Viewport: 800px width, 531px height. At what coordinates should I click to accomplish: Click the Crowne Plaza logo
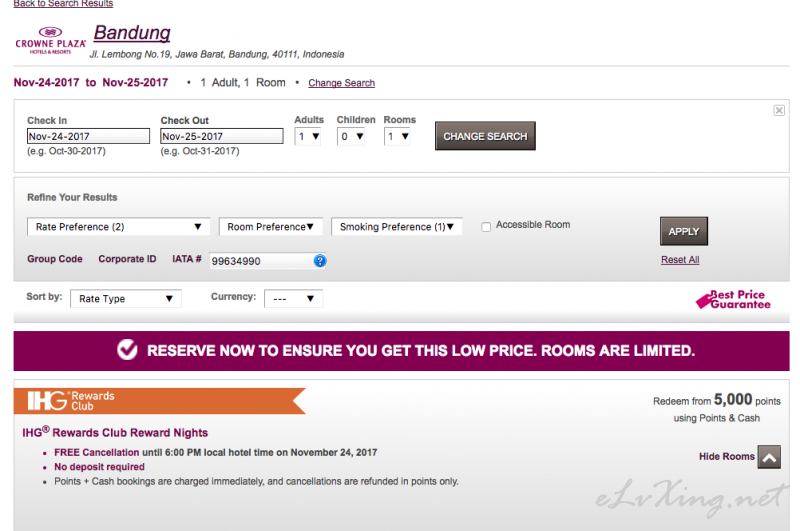(50, 40)
